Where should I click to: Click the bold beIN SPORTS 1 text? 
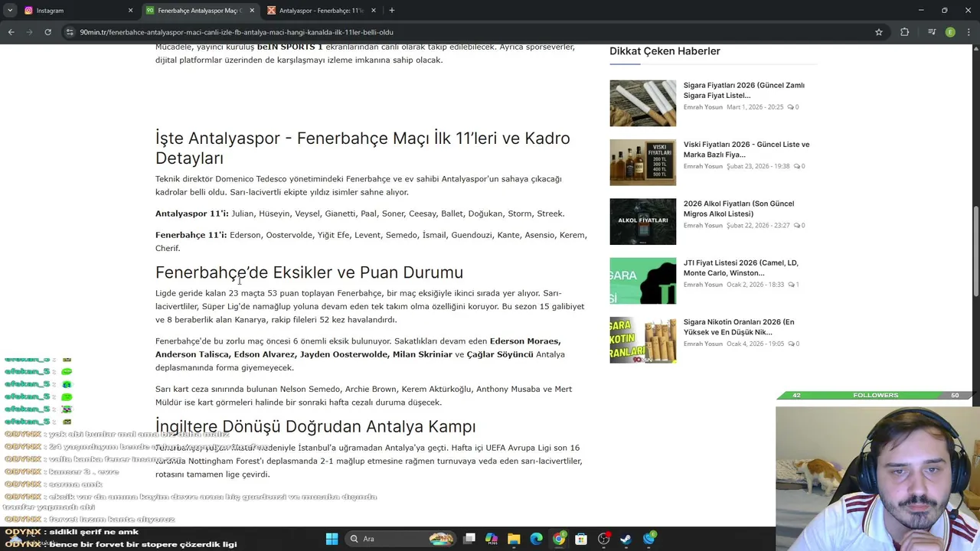click(x=289, y=47)
